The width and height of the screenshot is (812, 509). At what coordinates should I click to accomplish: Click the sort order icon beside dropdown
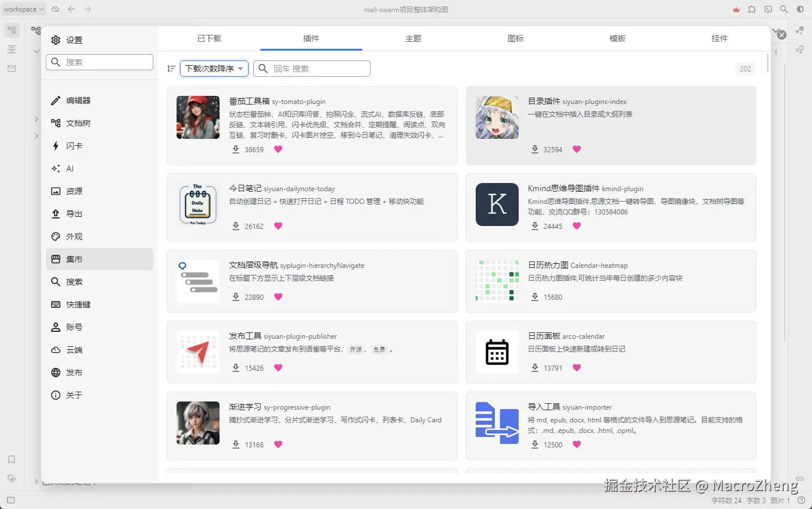171,69
